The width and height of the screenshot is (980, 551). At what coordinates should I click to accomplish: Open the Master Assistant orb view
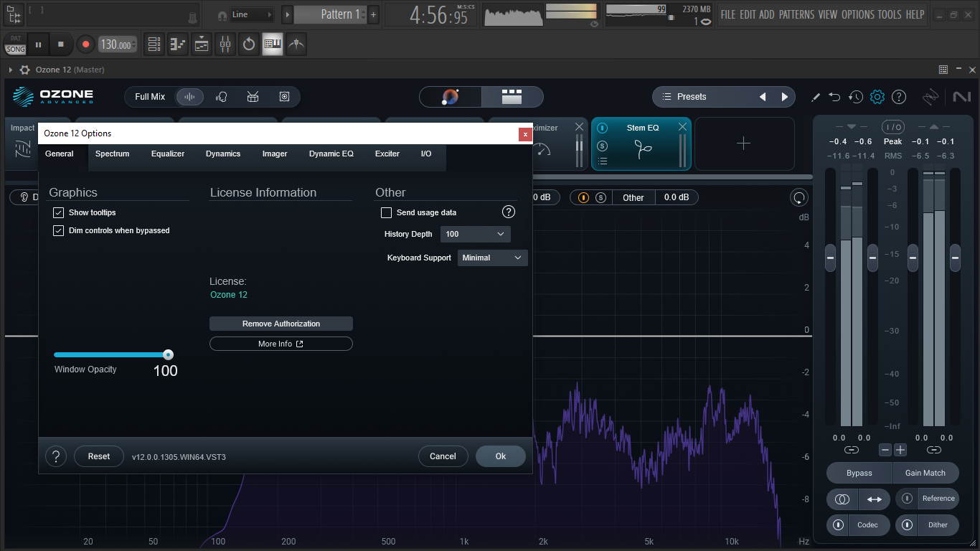[x=451, y=97]
